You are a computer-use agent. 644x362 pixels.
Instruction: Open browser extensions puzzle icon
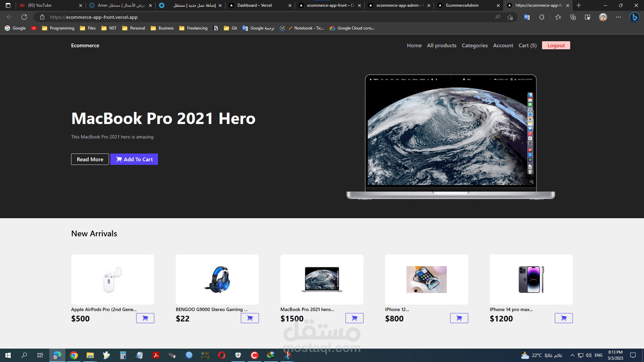[x=542, y=17]
